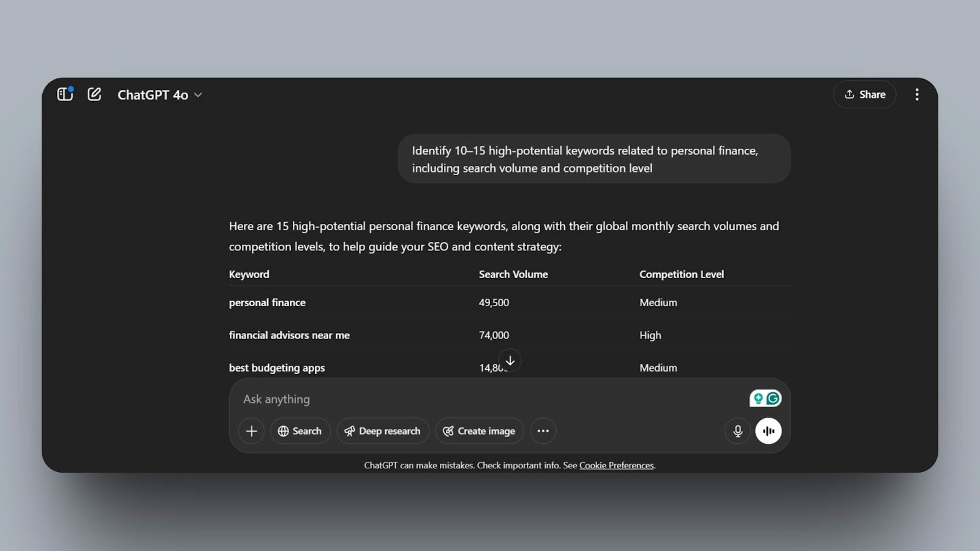Open the ChatGPT 4o model dropdown
Screen dimensions: 980x551
159,95
